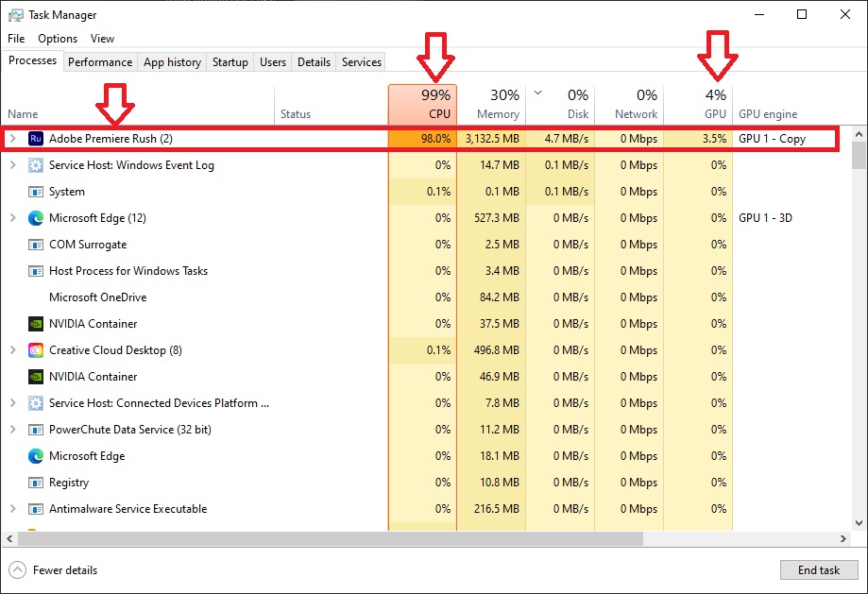Select the Processes tab
The width and height of the screenshot is (868, 594).
pyautogui.click(x=33, y=60)
